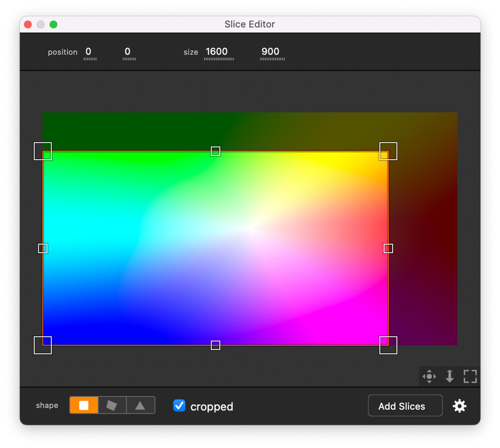The width and height of the screenshot is (500, 448).
Task: Click the vertical fit arrows icon
Action: click(450, 376)
